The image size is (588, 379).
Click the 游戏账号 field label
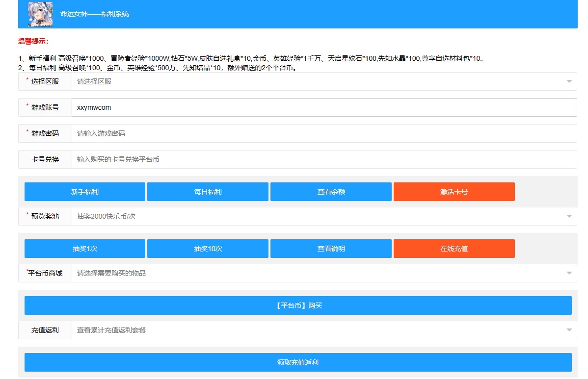pyautogui.click(x=45, y=107)
